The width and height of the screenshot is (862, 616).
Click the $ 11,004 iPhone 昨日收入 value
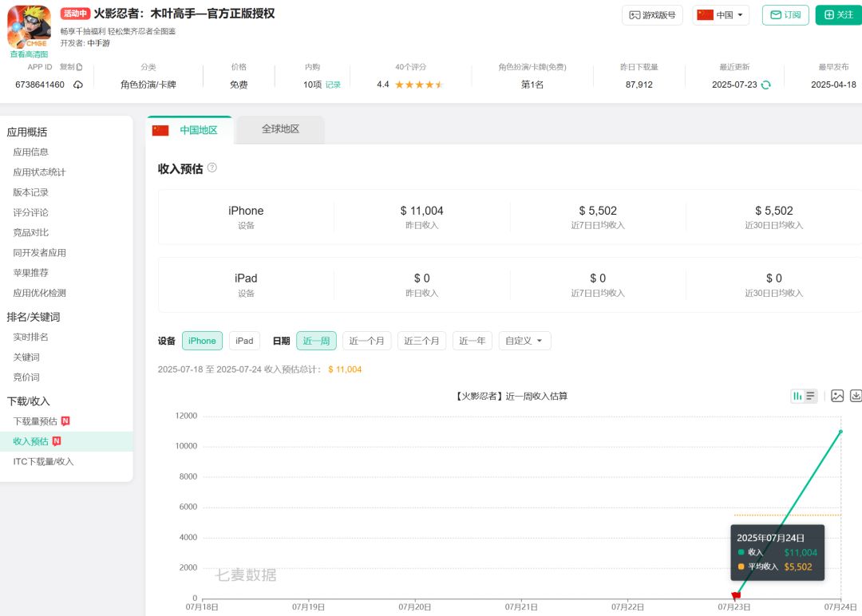(x=421, y=211)
